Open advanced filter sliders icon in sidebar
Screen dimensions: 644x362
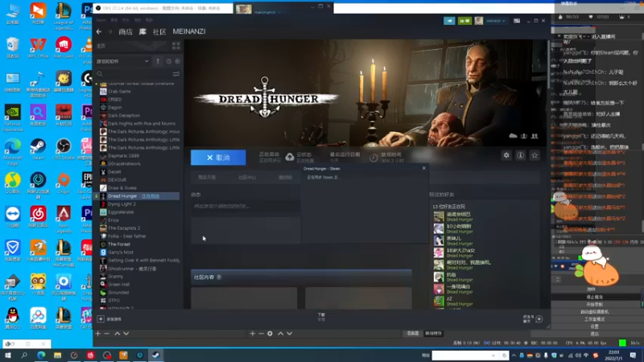pos(176,74)
